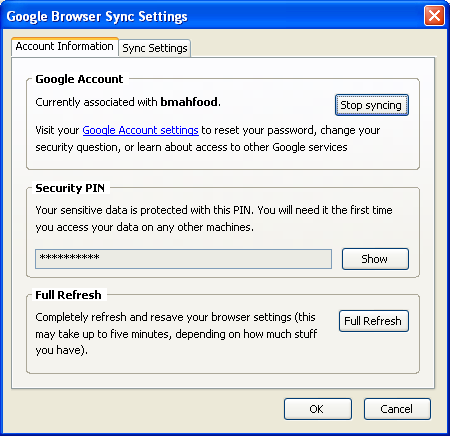This screenshot has width=450, height=436.
Task: Open the Google Account settings link
Action: point(140,130)
